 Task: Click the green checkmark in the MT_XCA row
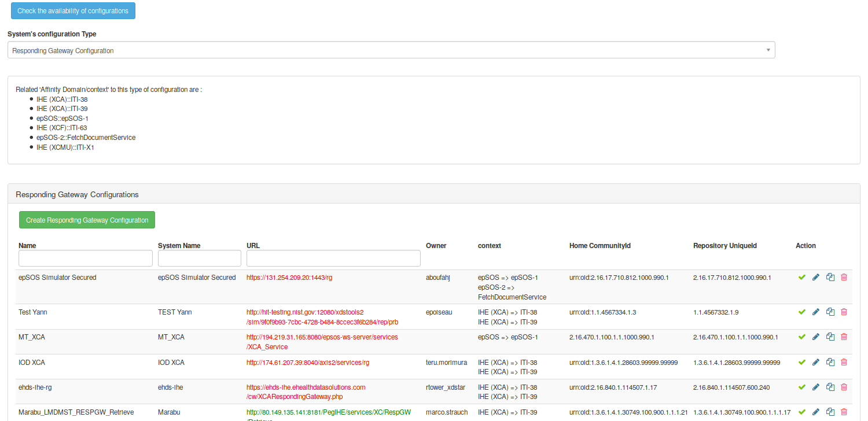point(801,337)
